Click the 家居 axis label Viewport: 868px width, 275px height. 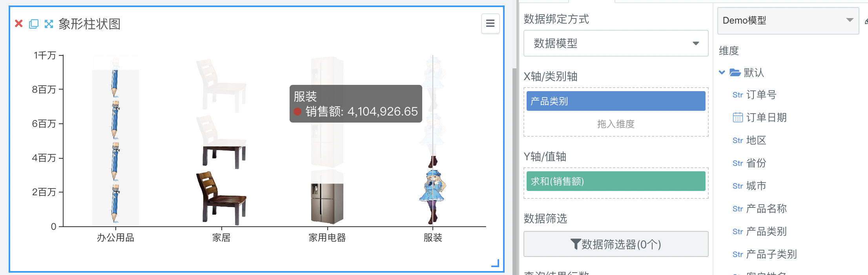click(221, 238)
